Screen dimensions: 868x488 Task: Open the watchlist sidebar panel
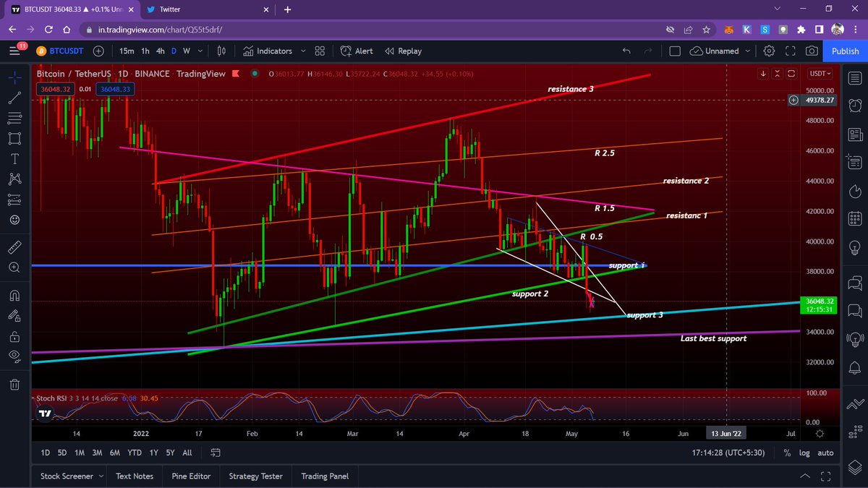(x=854, y=77)
